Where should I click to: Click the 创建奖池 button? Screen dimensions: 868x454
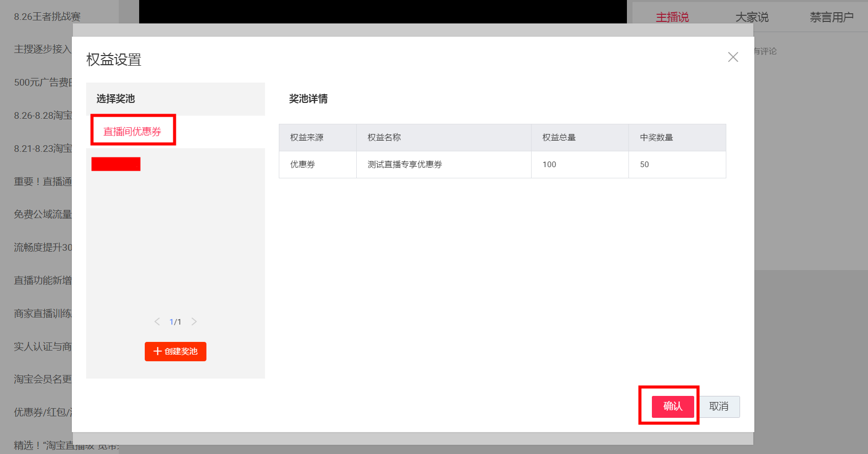175,352
